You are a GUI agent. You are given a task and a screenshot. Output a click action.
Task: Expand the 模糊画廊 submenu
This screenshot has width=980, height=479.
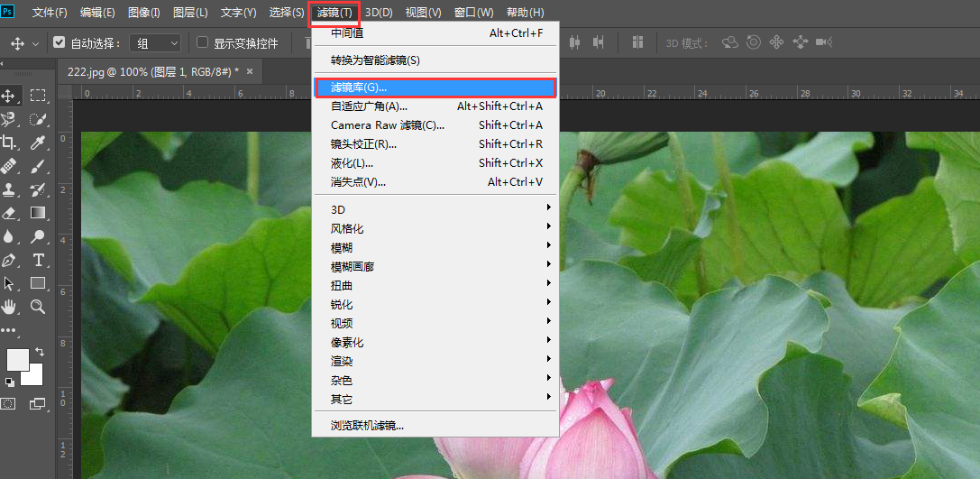[x=435, y=266]
